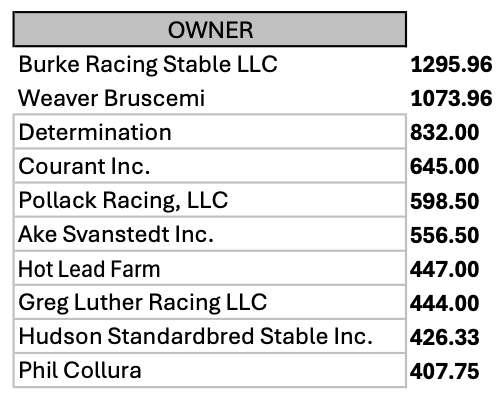The width and height of the screenshot is (500, 408).
Task: Select the 556.50 value
Action: pos(445,235)
